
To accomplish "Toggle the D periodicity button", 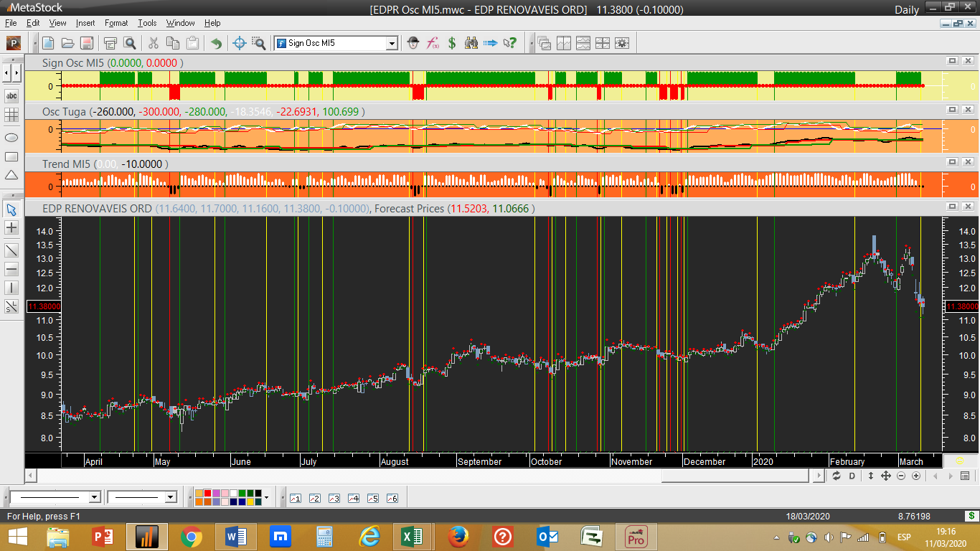I will click(x=852, y=476).
